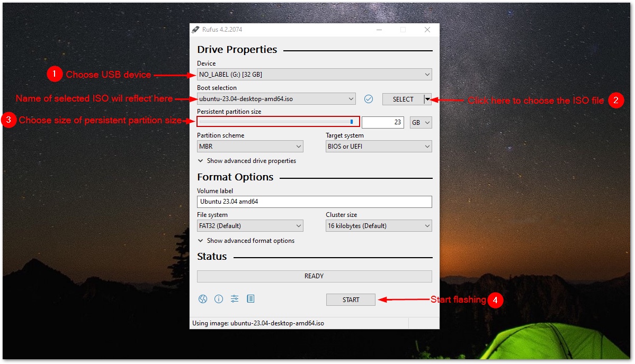Open the Partition scheme MBR dropdown
This screenshot has width=635, height=364.
coord(250,147)
